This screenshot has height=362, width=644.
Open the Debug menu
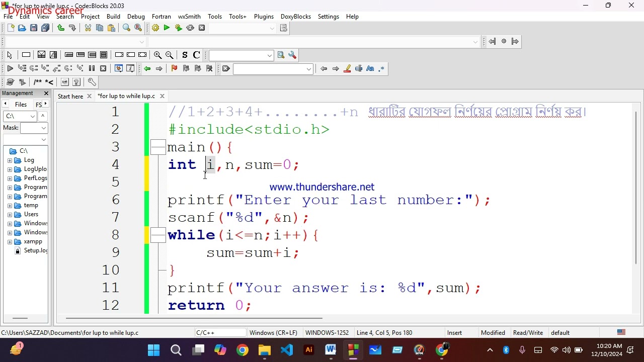click(136, 17)
